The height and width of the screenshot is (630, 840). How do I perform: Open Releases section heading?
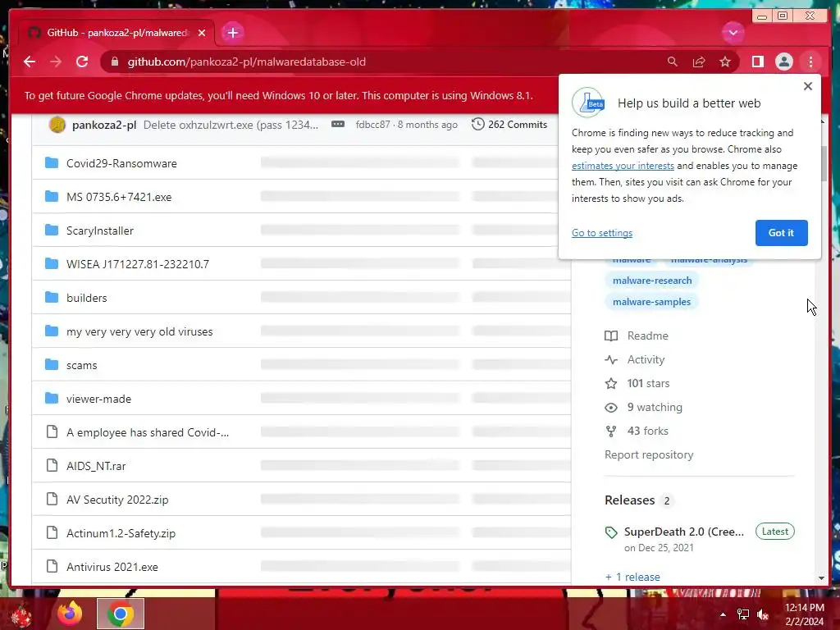(x=629, y=500)
